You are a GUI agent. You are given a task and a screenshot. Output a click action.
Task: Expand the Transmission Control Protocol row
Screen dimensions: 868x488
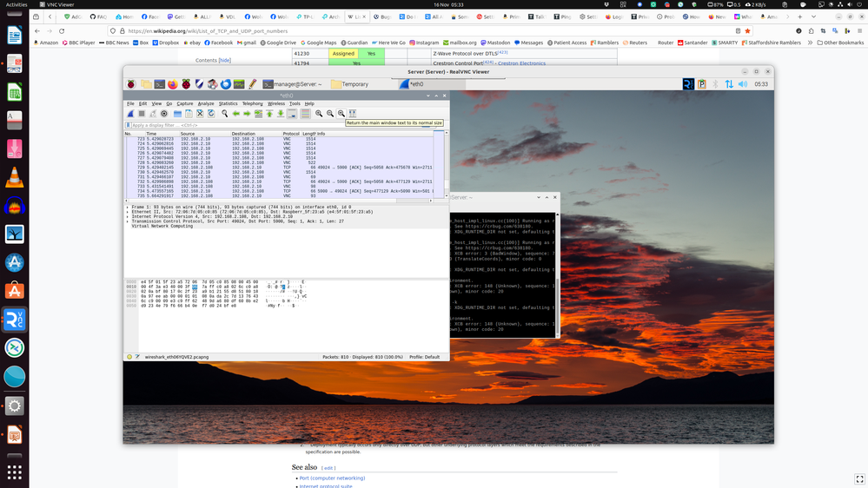pos(128,221)
